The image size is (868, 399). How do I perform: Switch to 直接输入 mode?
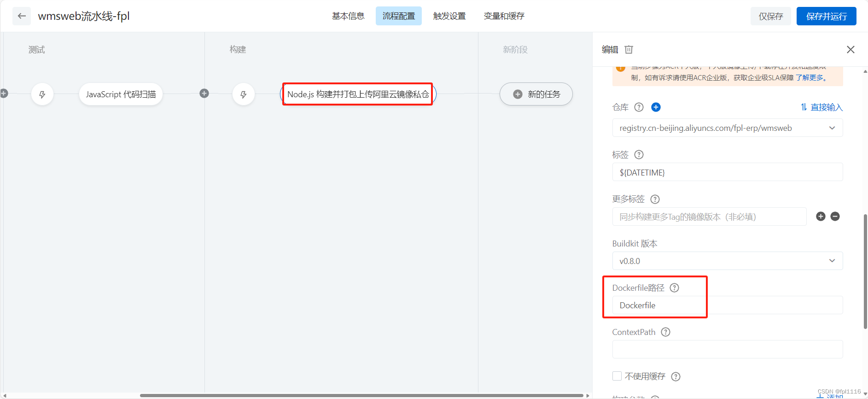(821, 107)
